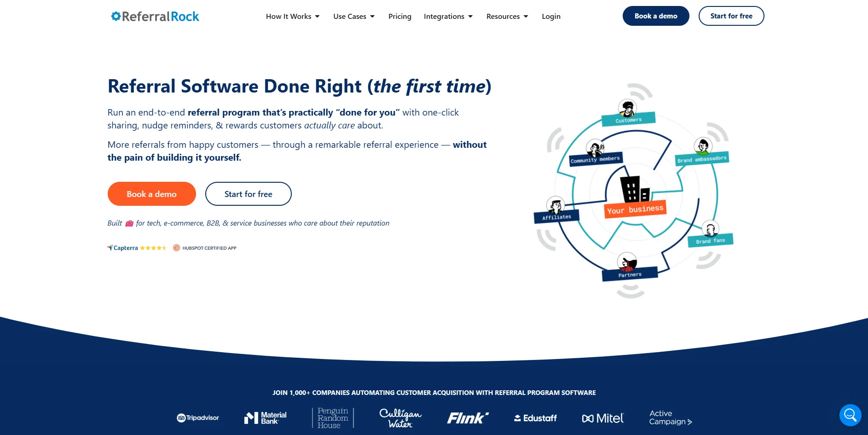
Task: Open the Login page
Action: point(551,17)
